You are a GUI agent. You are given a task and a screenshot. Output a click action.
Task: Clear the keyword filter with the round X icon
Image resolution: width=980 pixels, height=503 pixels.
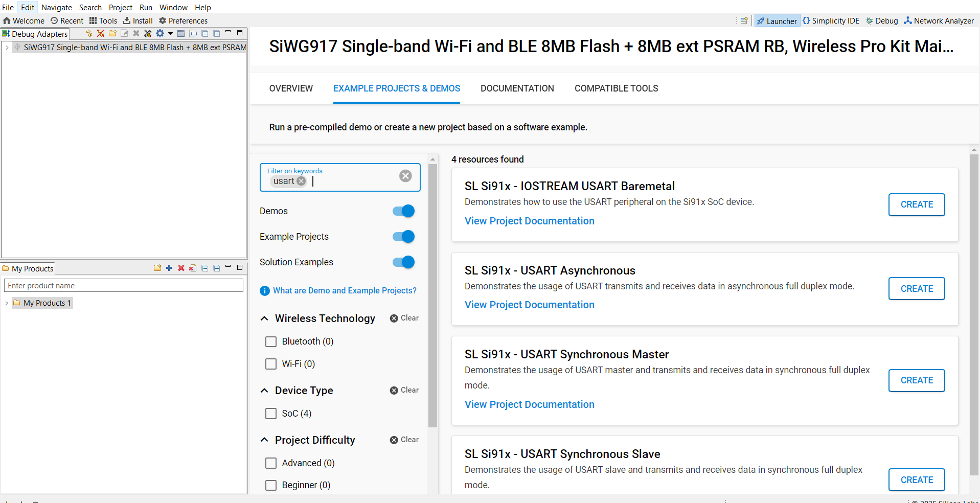[405, 176]
